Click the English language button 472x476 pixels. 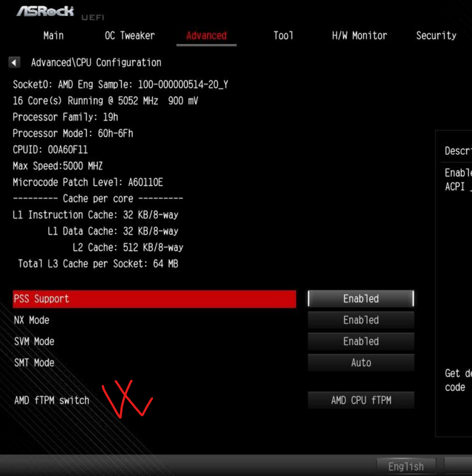[406, 466]
